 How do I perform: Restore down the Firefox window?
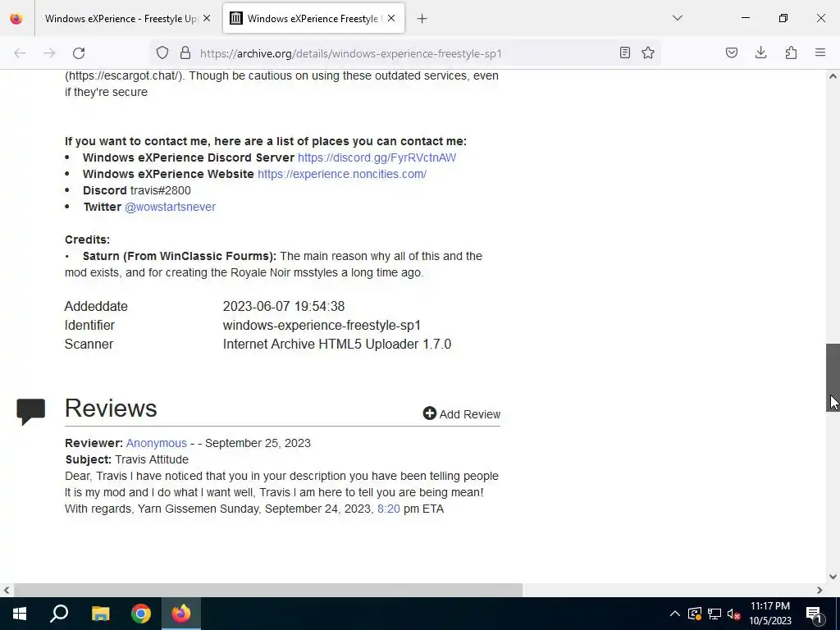783,18
